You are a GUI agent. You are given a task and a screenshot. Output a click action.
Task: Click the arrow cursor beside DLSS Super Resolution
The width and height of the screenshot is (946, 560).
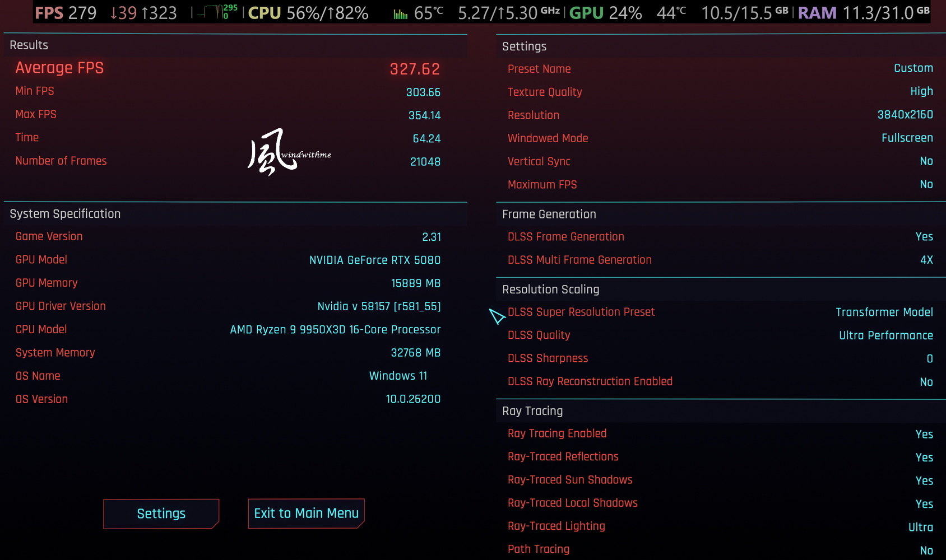coord(497,316)
